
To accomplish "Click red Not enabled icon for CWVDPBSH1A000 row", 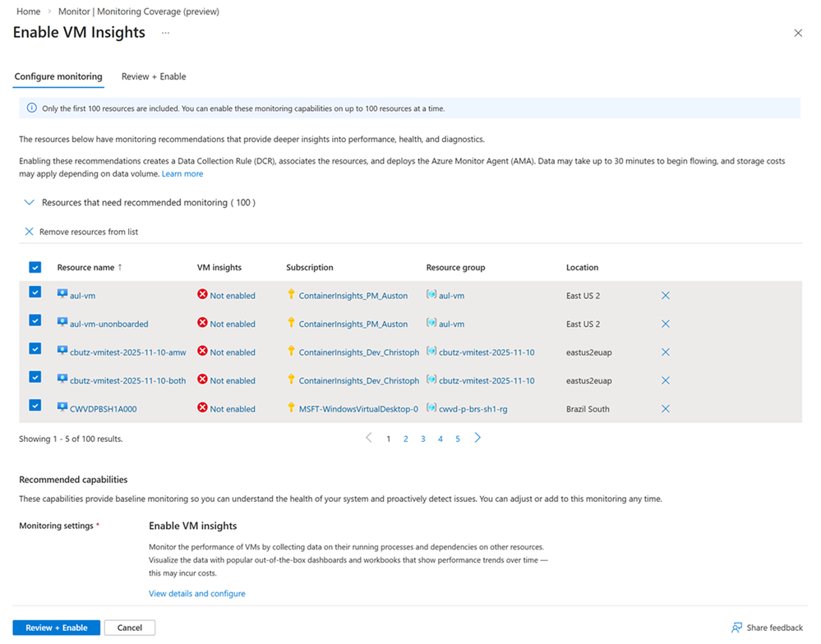I will click(x=202, y=407).
